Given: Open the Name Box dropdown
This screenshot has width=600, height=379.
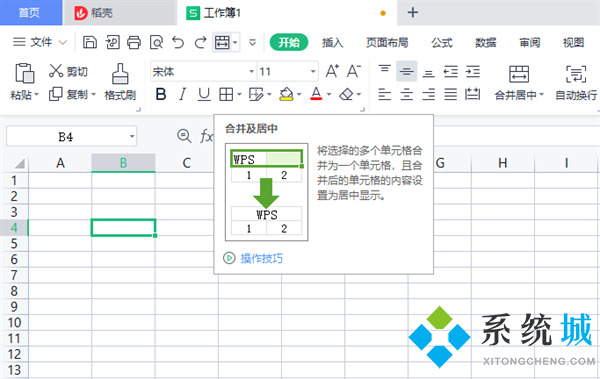Looking at the screenshot, I should [x=132, y=136].
